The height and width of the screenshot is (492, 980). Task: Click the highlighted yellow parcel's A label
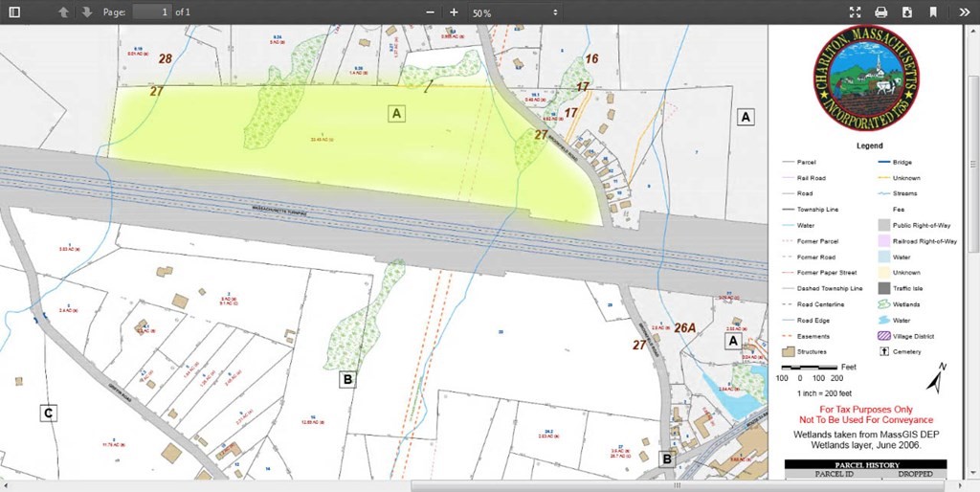397,114
